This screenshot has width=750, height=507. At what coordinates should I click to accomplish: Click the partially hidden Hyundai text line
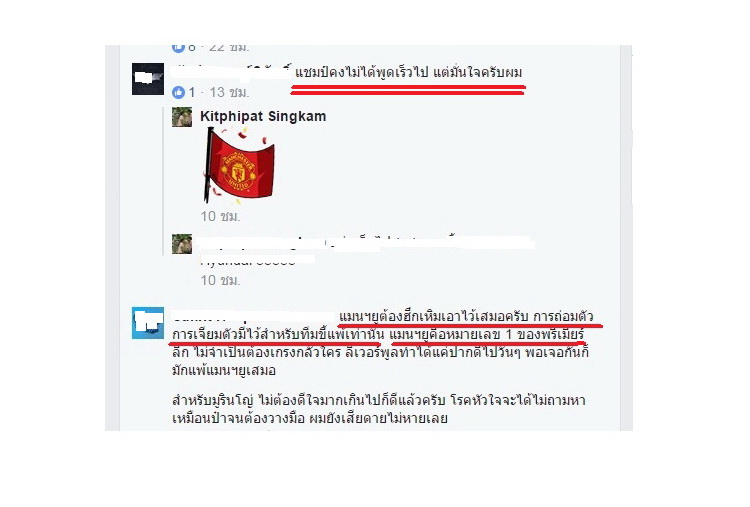coord(257,261)
